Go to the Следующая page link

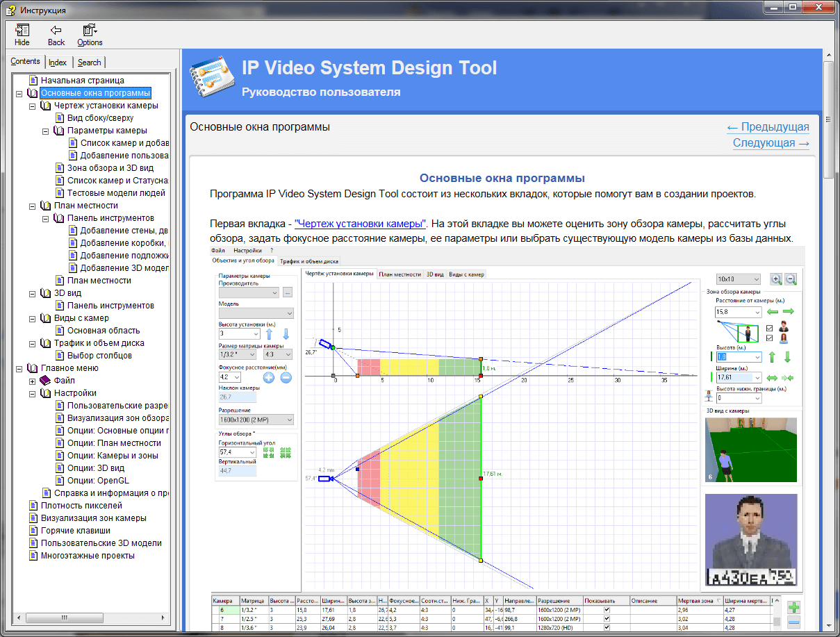pyautogui.click(x=771, y=143)
